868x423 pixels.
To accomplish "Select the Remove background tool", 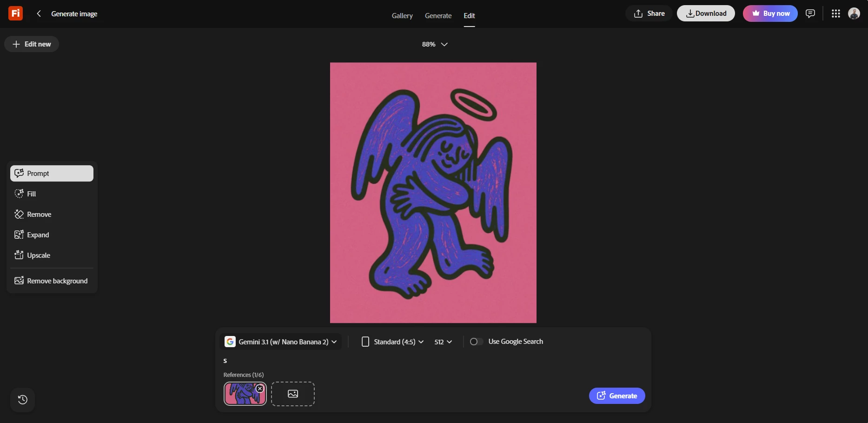I will tap(51, 281).
